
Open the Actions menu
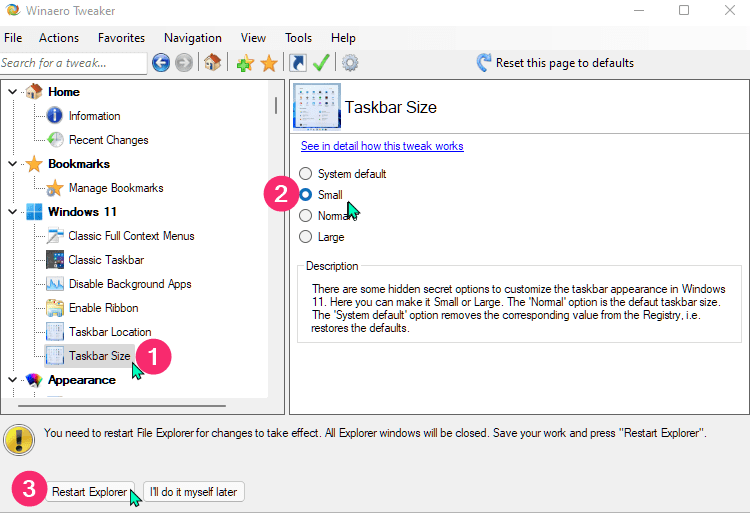(x=59, y=38)
